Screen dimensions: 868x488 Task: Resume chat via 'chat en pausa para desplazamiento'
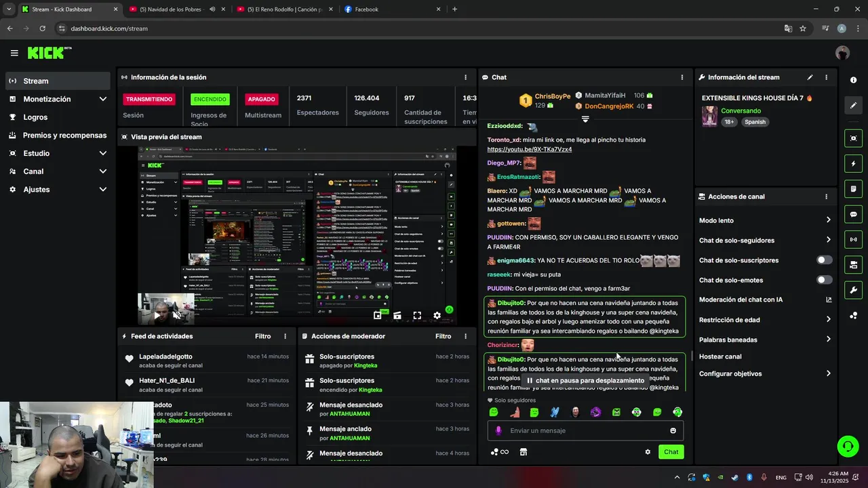[585, 380]
